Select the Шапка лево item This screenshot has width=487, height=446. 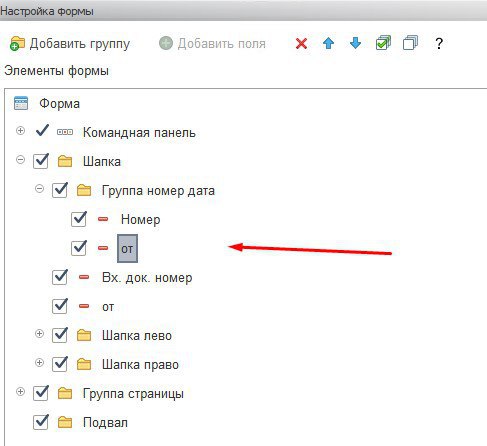coord(137,336)
